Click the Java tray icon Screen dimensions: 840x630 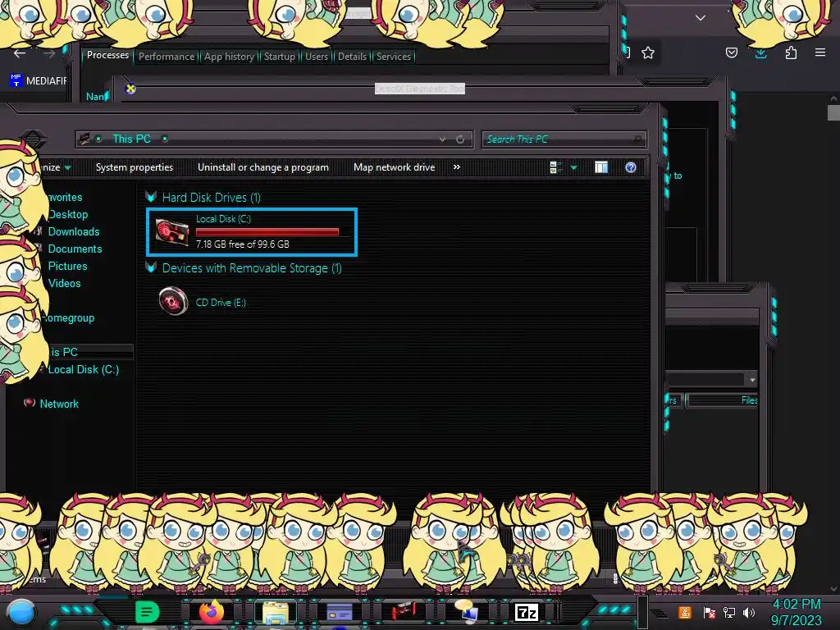(x=684, y=612)
